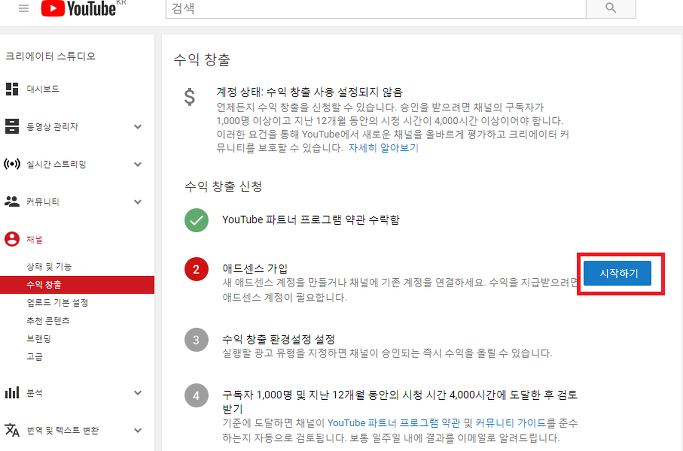Screen dimensions: 683x451
Task: Open 상태 및 기능 submenu item
Action: (x=49, y=267)
